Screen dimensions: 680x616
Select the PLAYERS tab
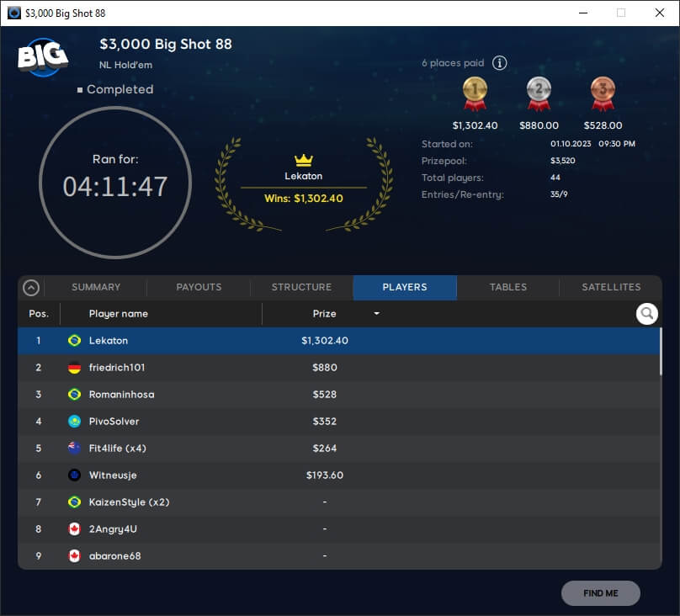(405, 287)
